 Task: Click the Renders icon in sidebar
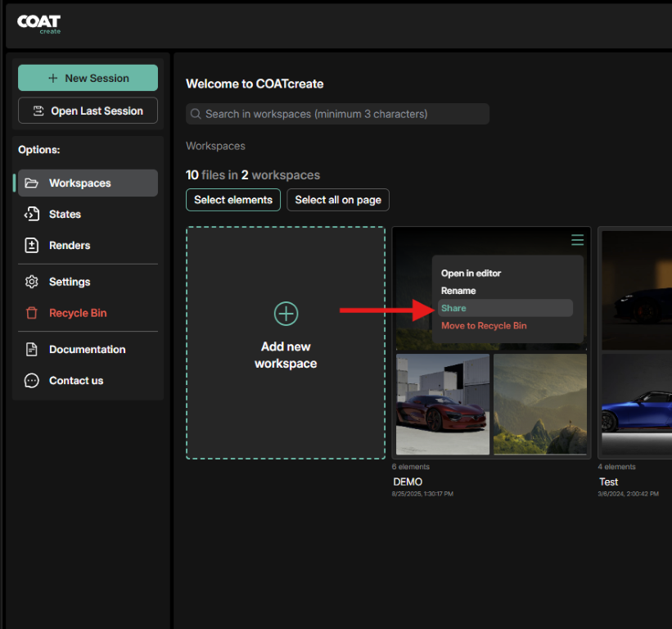coord(32,246)
